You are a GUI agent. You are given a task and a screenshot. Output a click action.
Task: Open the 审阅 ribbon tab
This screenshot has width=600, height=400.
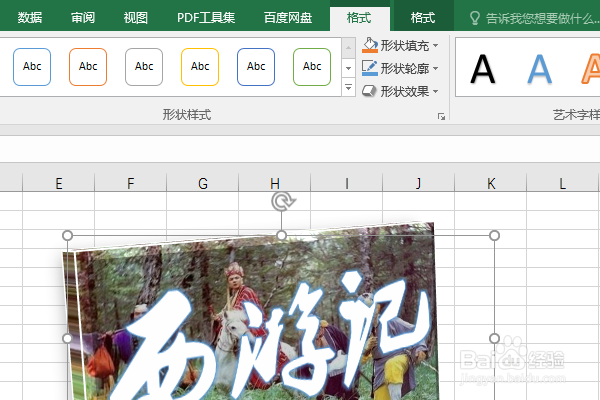pyautogui.click(x=83, y=18)
